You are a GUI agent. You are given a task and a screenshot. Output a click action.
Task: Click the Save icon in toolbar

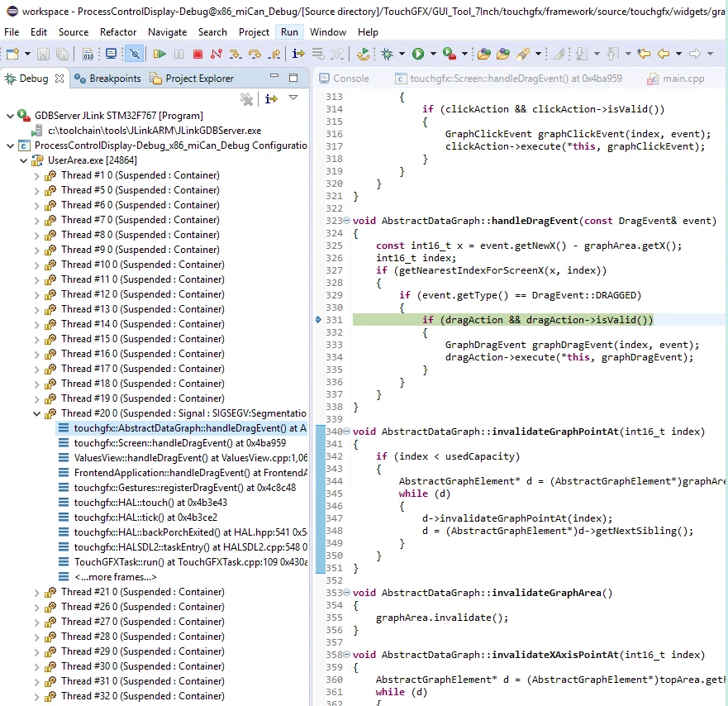pyautogui.click(x=43, y=54)
